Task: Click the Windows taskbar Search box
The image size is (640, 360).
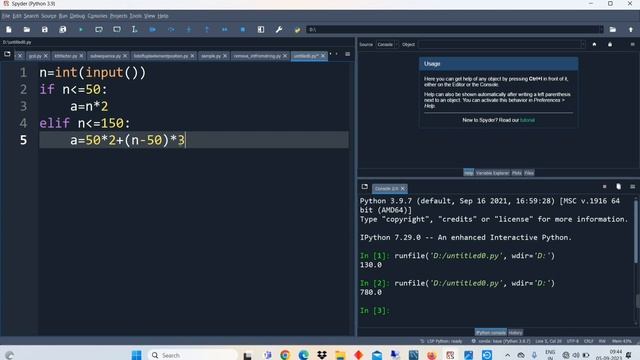Action: 192,355
